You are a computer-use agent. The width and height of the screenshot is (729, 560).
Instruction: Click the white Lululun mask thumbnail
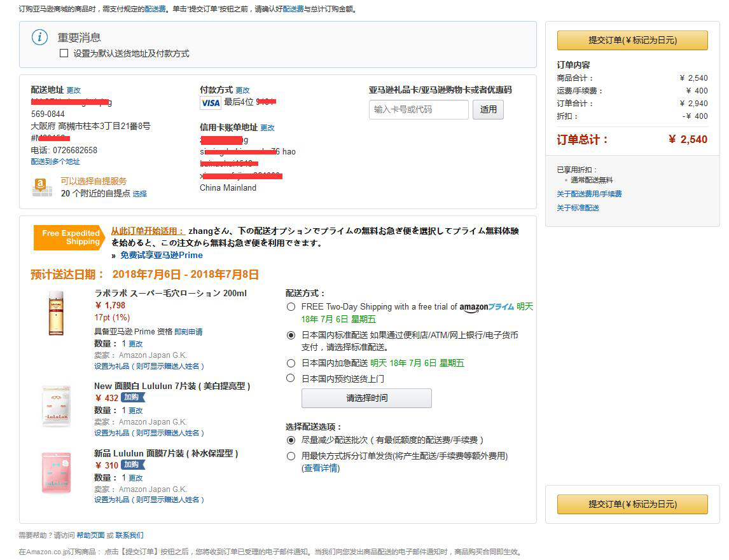point(56,406)
